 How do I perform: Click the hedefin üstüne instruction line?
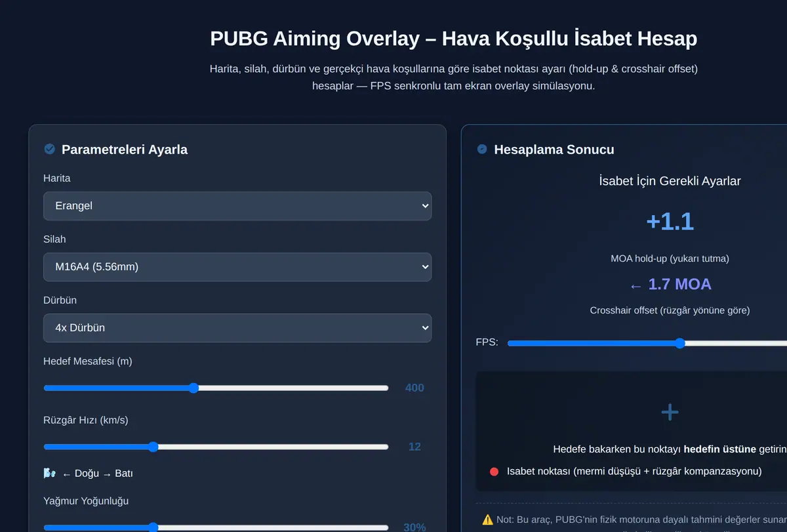(670, 449)
